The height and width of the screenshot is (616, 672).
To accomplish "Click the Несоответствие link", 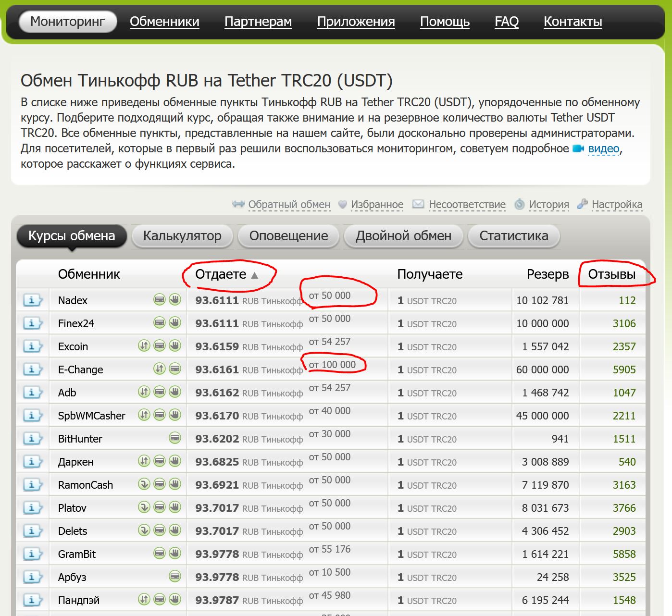I will point(467,205).
